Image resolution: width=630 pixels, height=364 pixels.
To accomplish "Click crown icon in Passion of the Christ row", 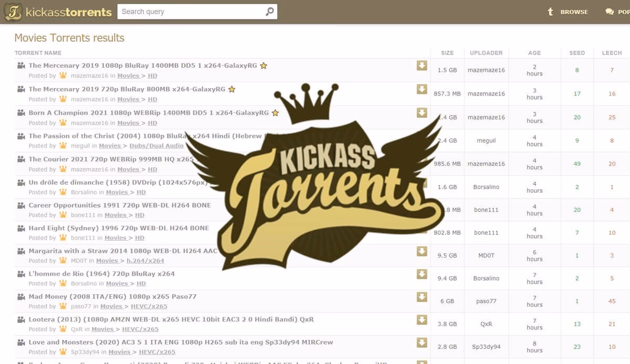I will (x=63, y=146).
